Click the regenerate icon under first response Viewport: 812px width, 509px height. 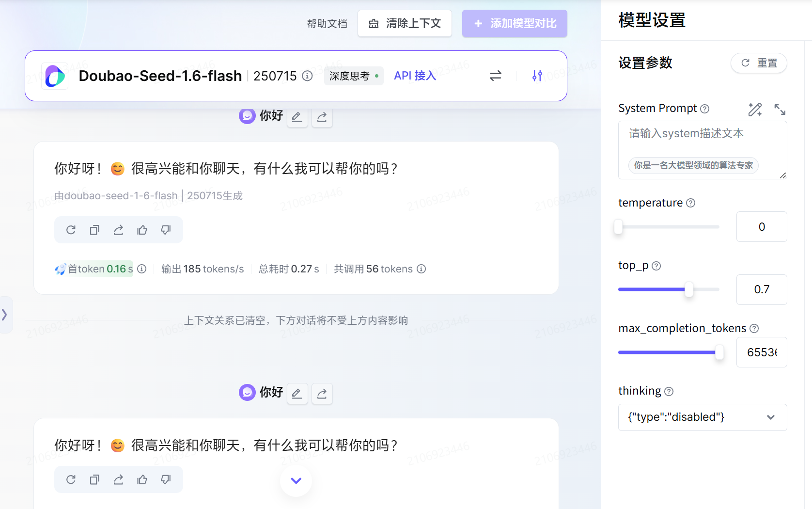click(x=71, y=230)
